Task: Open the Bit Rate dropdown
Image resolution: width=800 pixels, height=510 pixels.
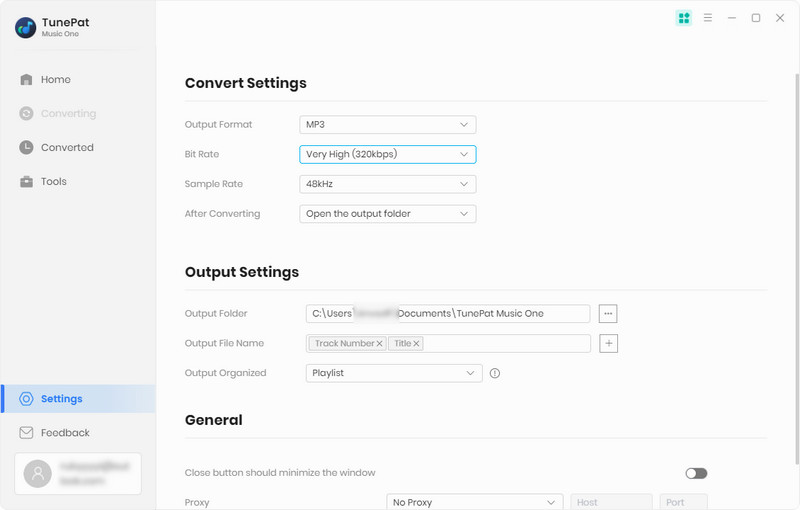Action: (x=388, y=154)
